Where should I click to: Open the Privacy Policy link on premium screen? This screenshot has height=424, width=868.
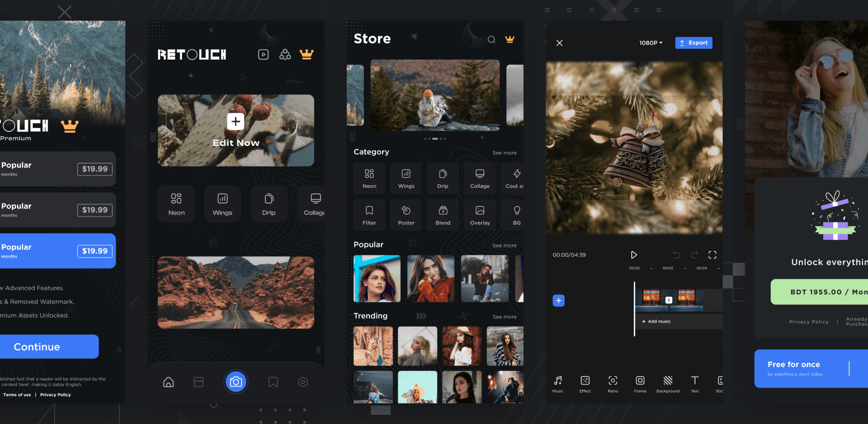56,395
